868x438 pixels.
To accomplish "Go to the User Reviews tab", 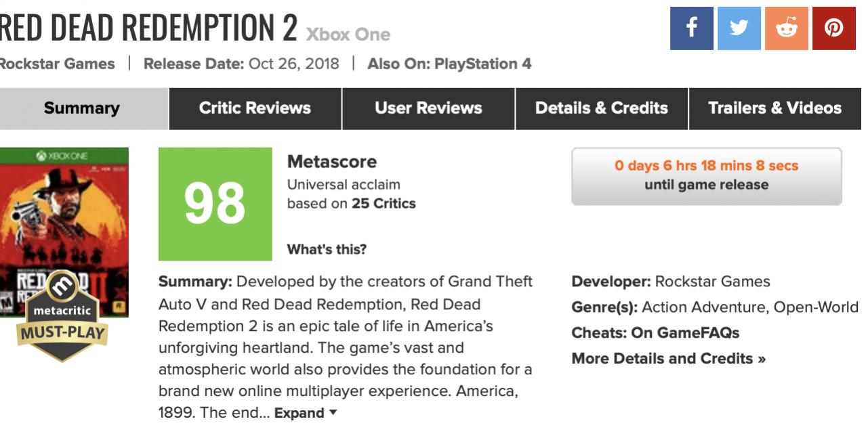I will click(x=428, y=108).
